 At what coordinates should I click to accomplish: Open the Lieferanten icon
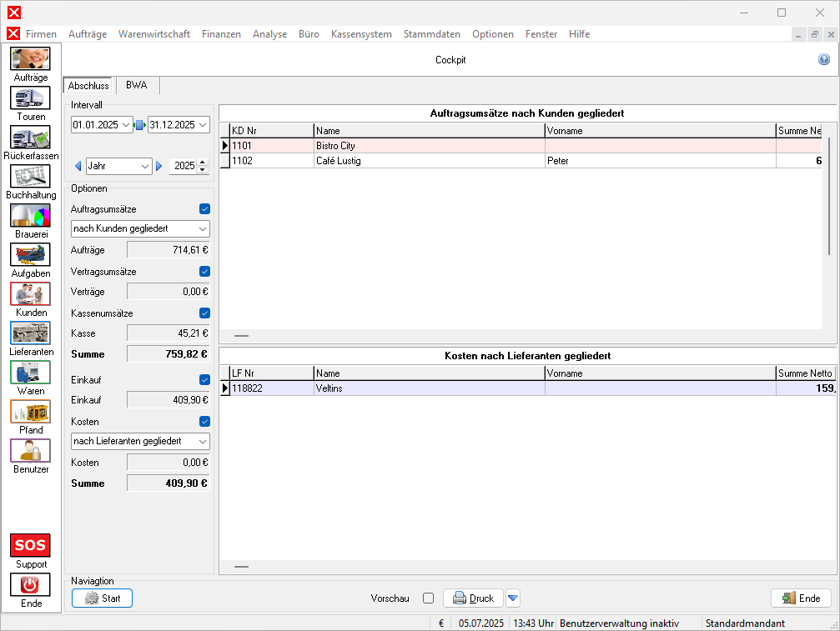click(30, 333)
